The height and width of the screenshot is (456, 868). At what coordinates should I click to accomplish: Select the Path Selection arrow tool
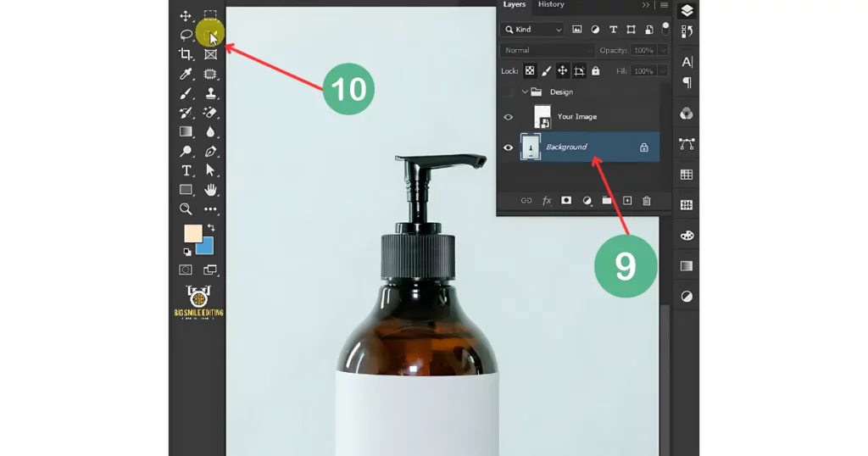[210, 170]
